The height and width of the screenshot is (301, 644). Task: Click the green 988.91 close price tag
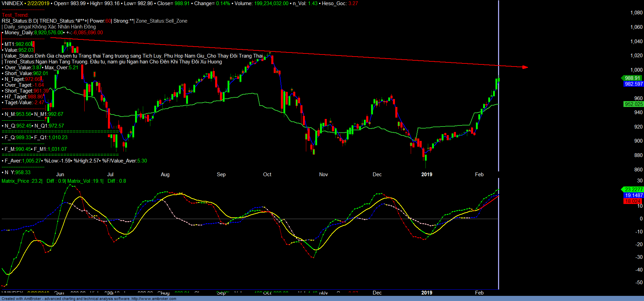632,78
